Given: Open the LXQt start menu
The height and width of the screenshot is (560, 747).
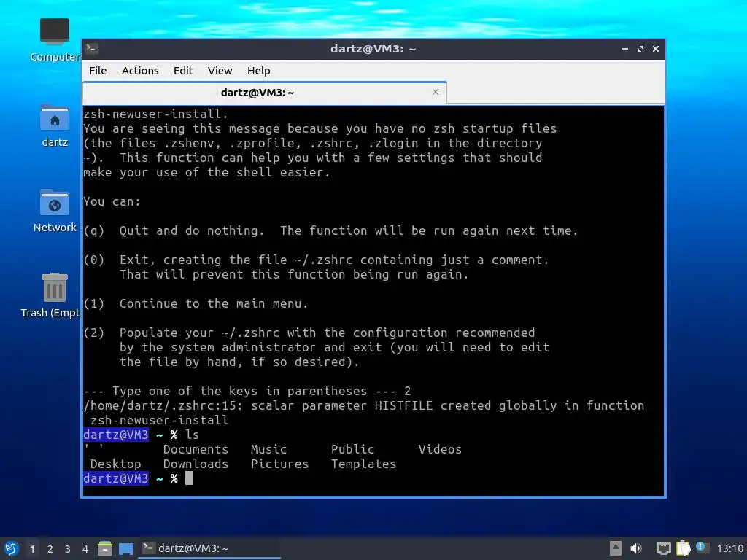Looking at the screenshot, I should tap(12, 548).
